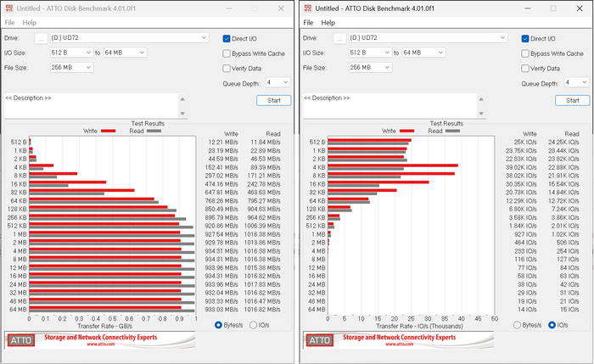The height and width of the screenshot is (364, 594).
Task: Enable Verify Data in the left window
Action: [227, 68]
